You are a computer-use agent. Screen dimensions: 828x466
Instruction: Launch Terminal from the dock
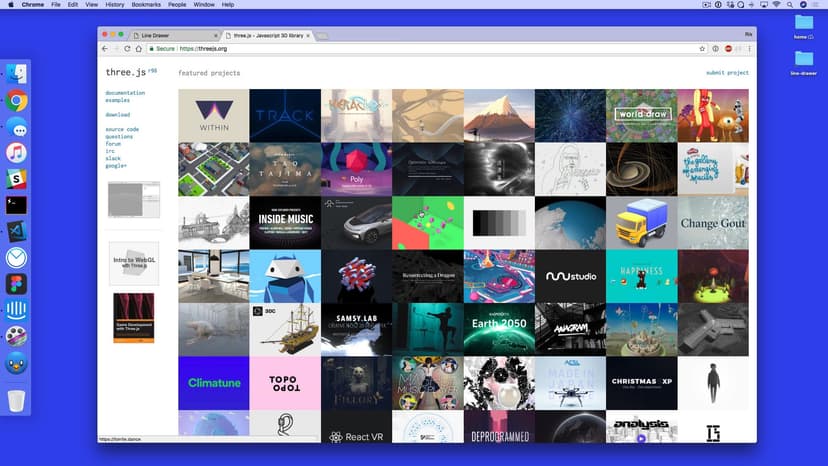(16, 205)
